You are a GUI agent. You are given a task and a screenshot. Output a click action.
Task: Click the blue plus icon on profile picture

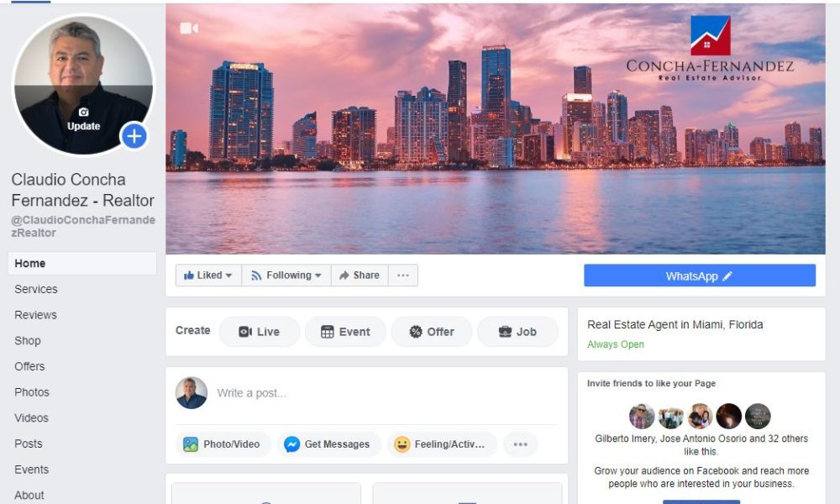(x=134, y=136)
